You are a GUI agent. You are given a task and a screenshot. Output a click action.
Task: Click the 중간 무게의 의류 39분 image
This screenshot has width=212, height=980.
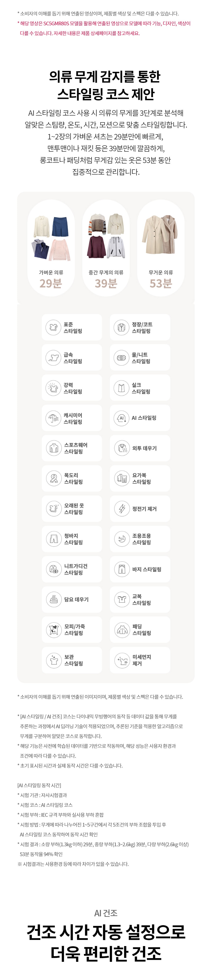(106, 236)
